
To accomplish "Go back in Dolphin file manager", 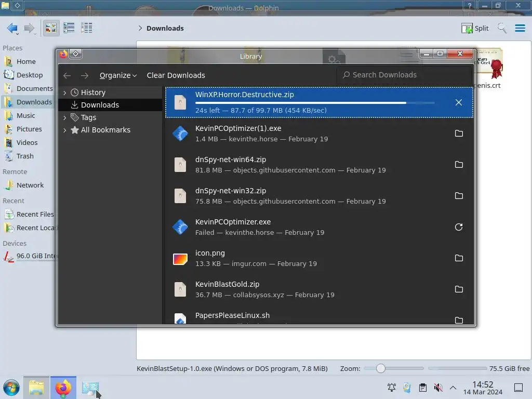I will click(x=12, y=28).
